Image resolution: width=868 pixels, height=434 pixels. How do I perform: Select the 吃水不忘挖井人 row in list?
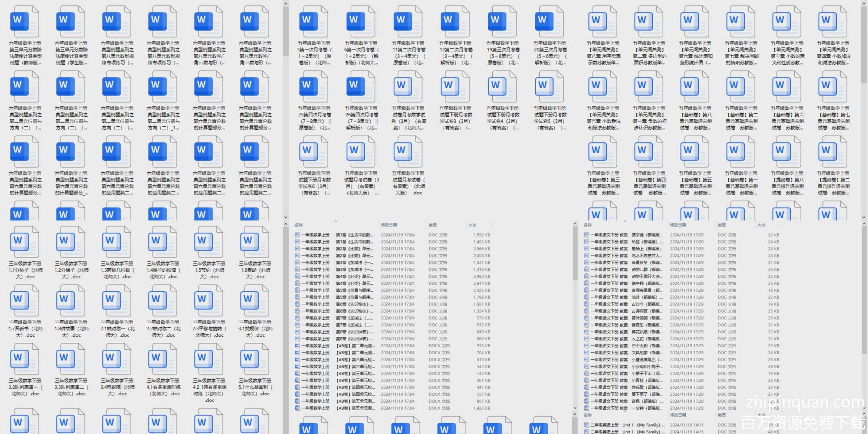[x=647, y=256]
